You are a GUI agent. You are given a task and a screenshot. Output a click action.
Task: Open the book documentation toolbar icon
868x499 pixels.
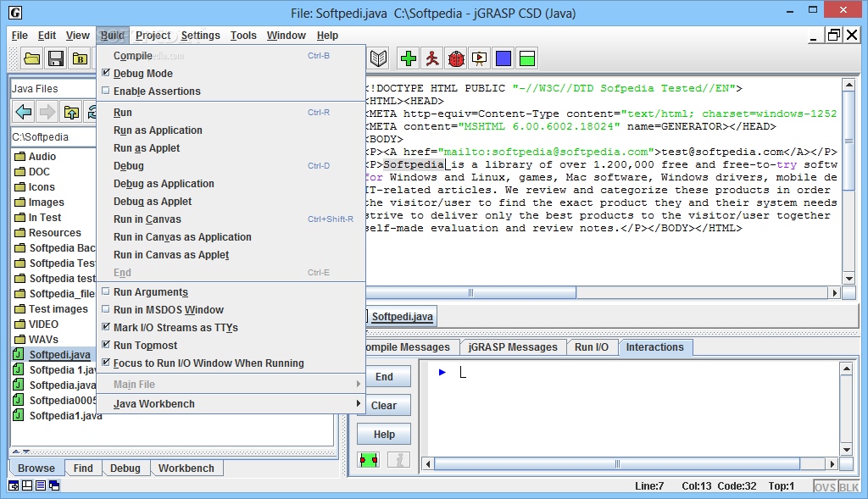point(379,58)
